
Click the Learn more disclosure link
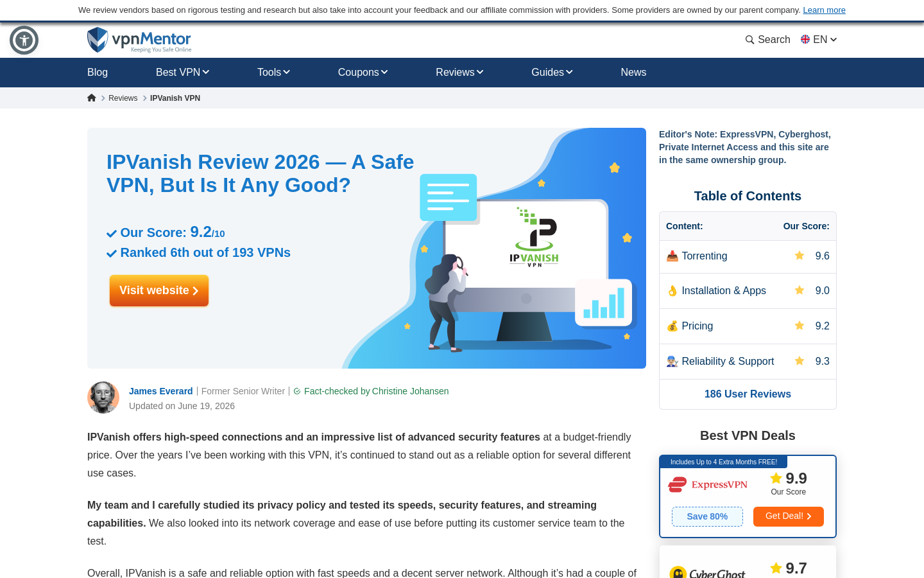point(824,10)
